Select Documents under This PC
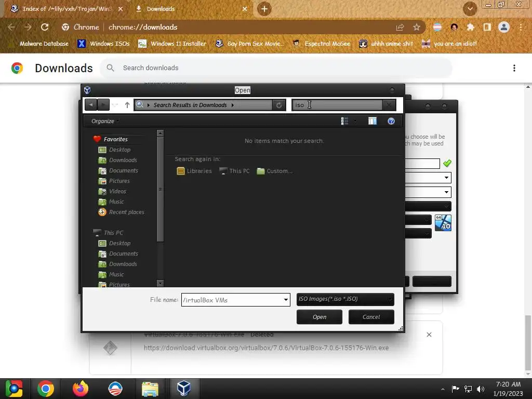Image resolution: width=532 pixels, height=399 pixels. tap(118, 254)
